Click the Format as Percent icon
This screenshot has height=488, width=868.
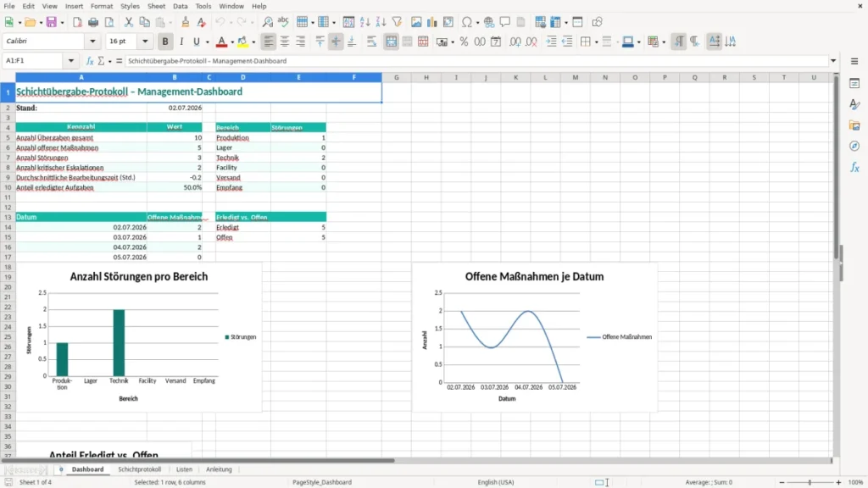[464, 42]
